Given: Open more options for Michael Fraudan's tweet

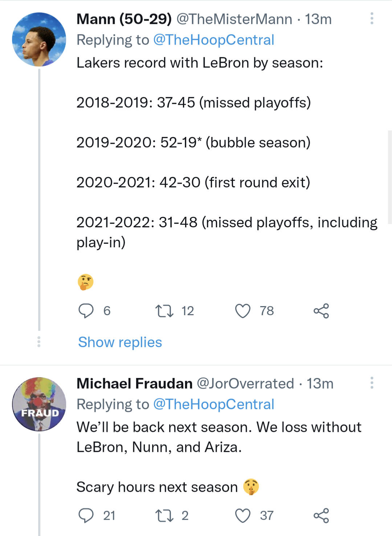Looking at the screenshot, I should (372, 383).
